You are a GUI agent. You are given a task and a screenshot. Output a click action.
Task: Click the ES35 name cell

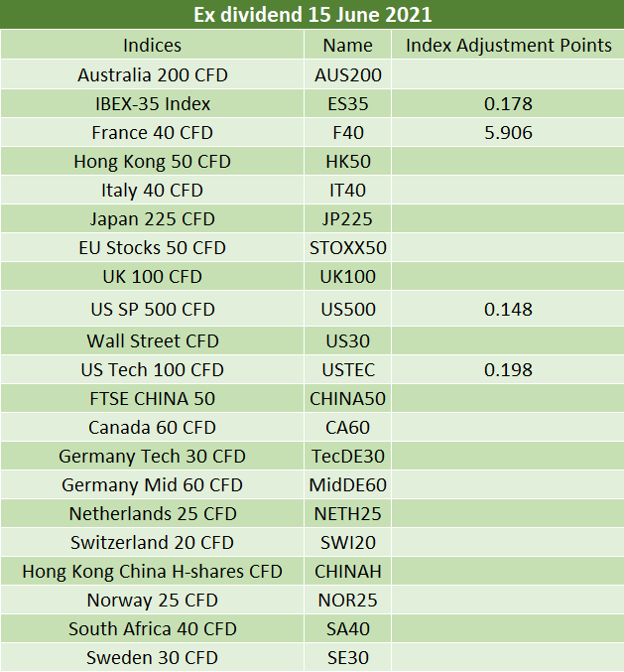tap(348, 103)
